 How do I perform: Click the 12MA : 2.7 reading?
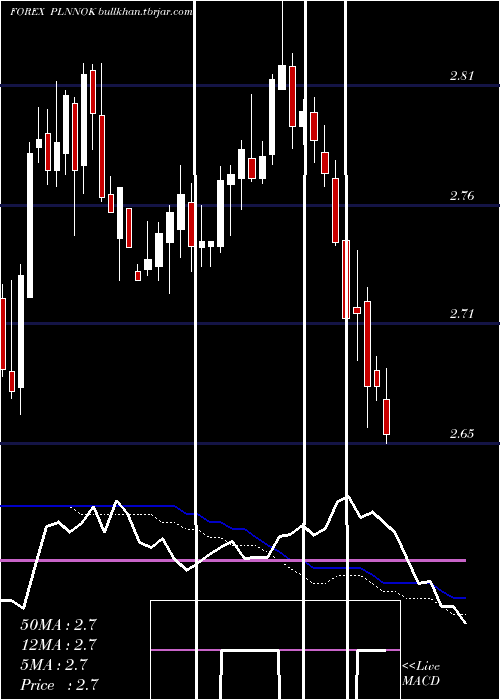[58, 644]
